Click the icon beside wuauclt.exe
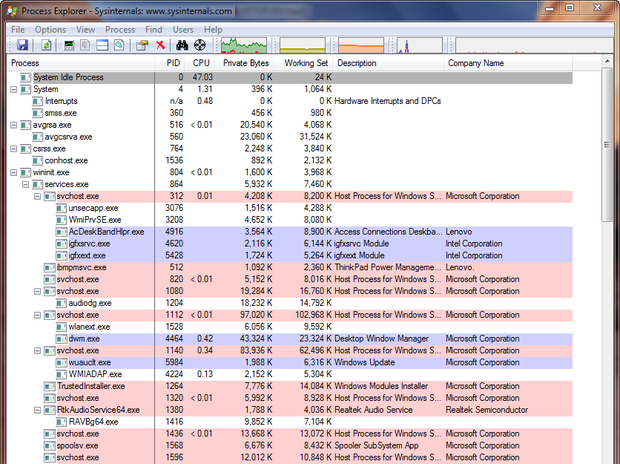This screenshot has width=620, height=464. [x=61, y=362]
